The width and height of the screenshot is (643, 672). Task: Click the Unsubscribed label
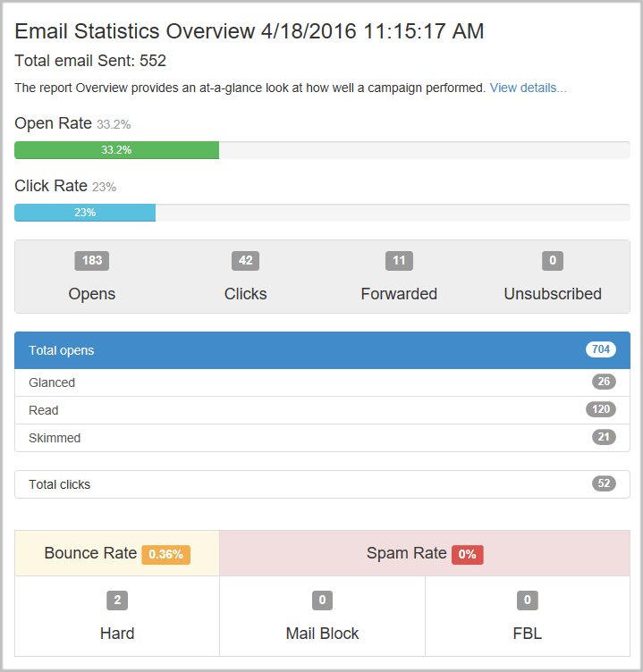[553, 294]
